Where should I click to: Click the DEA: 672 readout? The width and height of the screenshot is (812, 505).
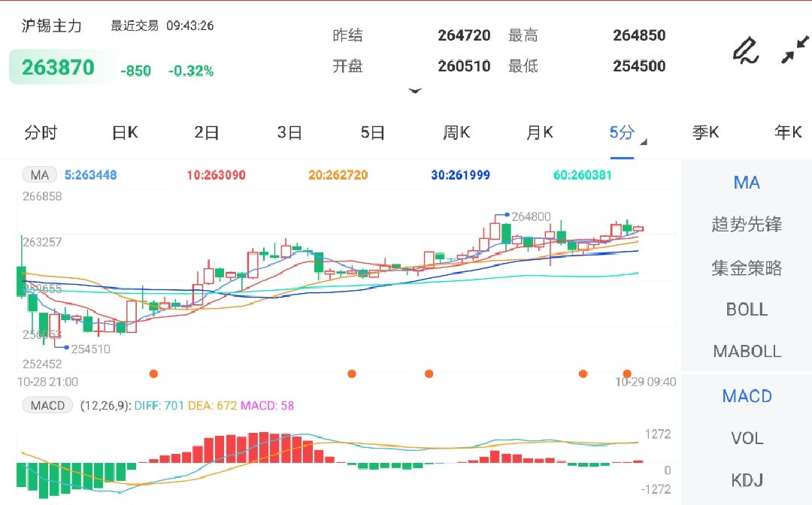click(x=212, y=405)
